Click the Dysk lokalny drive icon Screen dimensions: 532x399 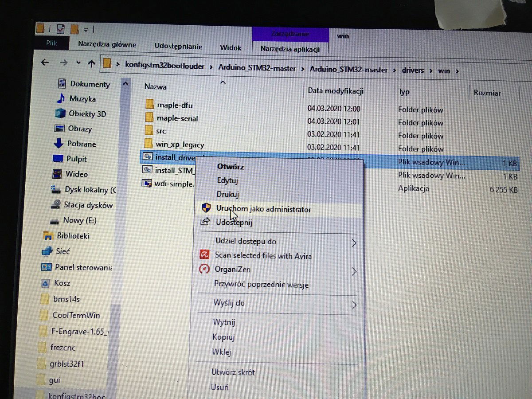56,190
